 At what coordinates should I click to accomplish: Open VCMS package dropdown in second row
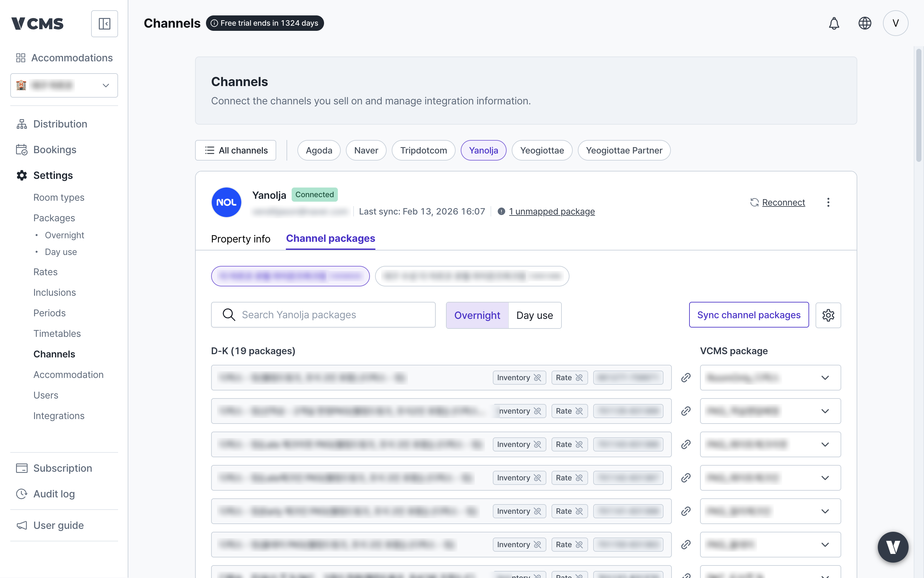click(x=770, y=411)
